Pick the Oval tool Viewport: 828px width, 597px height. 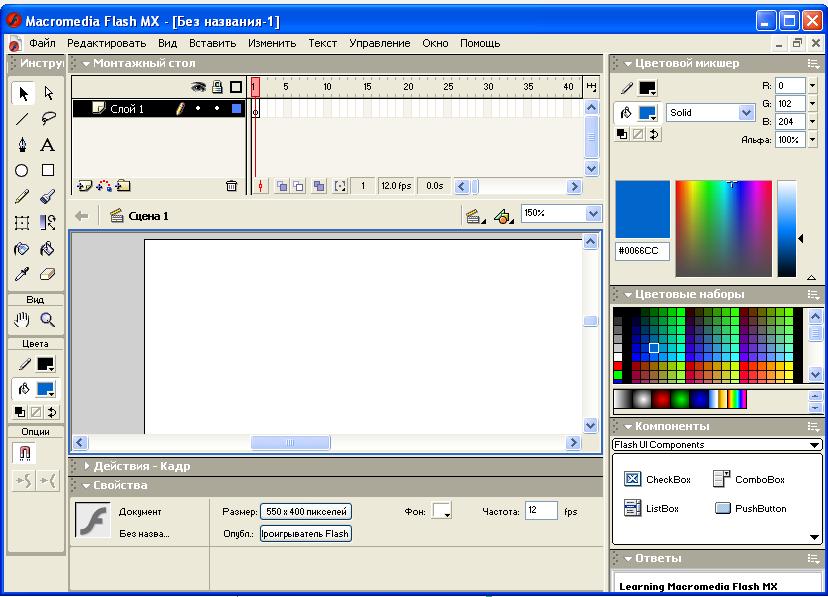(22, 170)
